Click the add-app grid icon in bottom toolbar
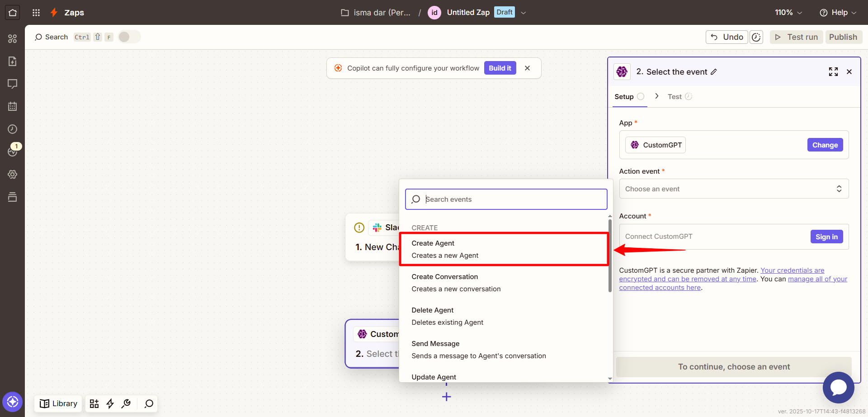 coord(94,403)
